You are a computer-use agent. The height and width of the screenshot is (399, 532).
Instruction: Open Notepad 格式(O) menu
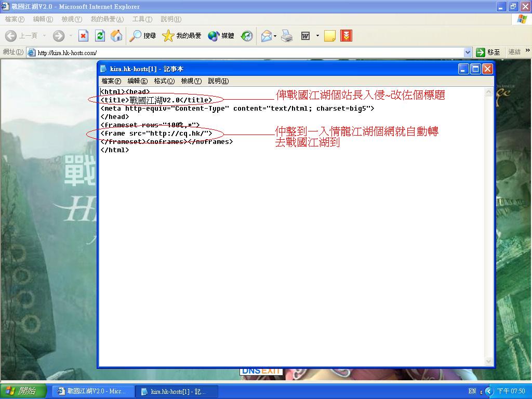(164, 81)
